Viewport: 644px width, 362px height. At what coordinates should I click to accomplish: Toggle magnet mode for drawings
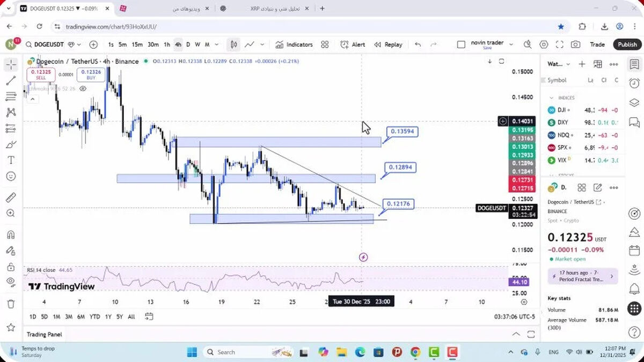click(11, 235)
